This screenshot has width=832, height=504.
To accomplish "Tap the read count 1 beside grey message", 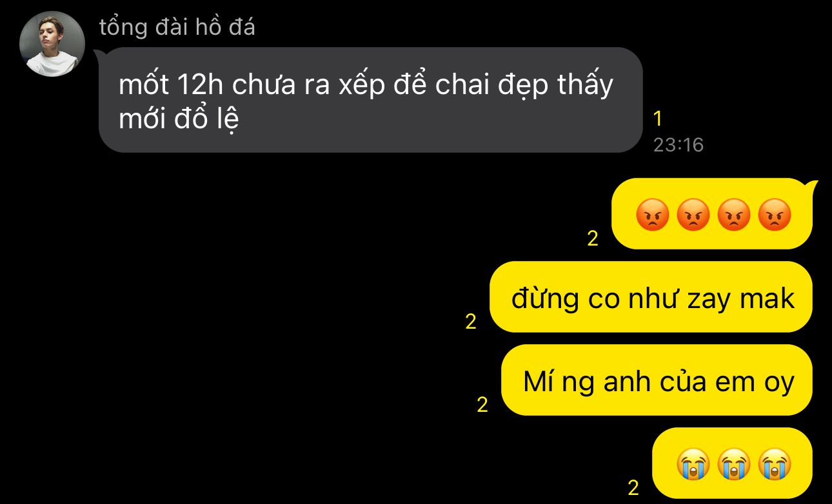I will click(x=657, y=119).
